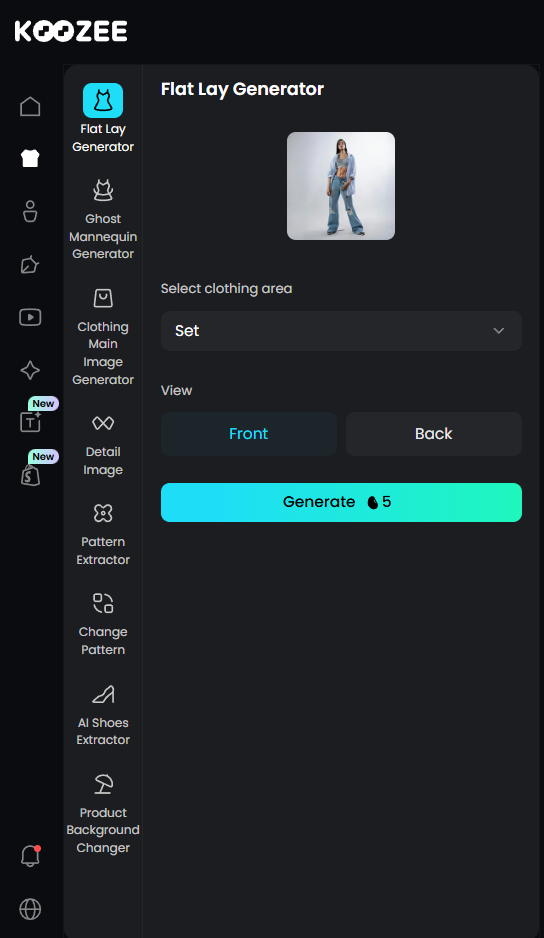544x938 pixels.
Task: Choose the Front view option
Action: coord(248,434)
